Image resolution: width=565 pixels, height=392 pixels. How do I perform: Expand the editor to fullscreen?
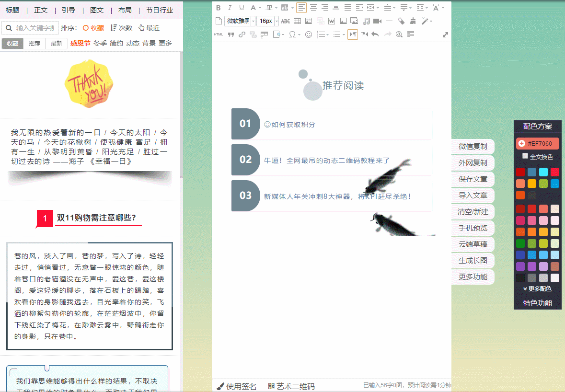pos(445,35)
